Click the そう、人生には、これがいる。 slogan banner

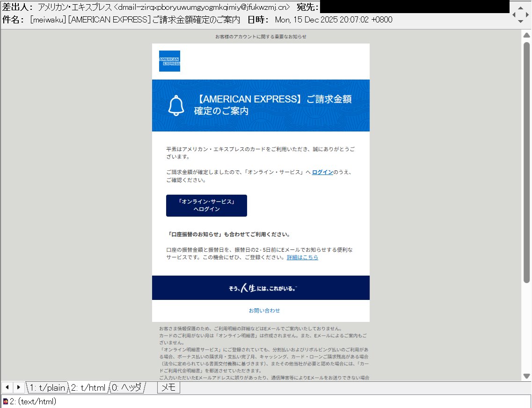261,288
